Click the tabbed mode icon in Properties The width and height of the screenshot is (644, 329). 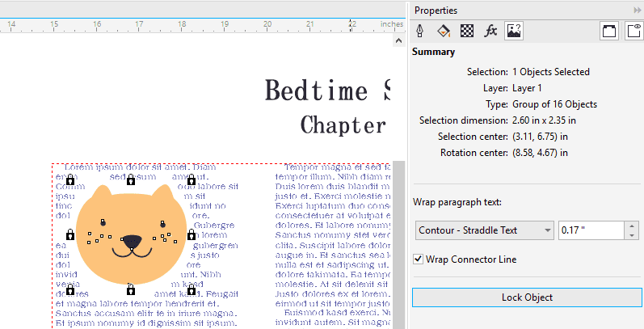tap(609, 31)
